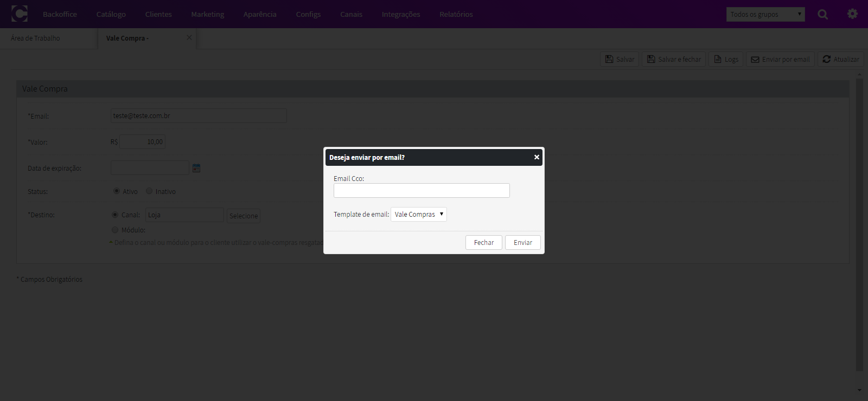Open the settings gear icon
868x401 pixels.
(852, 14)
